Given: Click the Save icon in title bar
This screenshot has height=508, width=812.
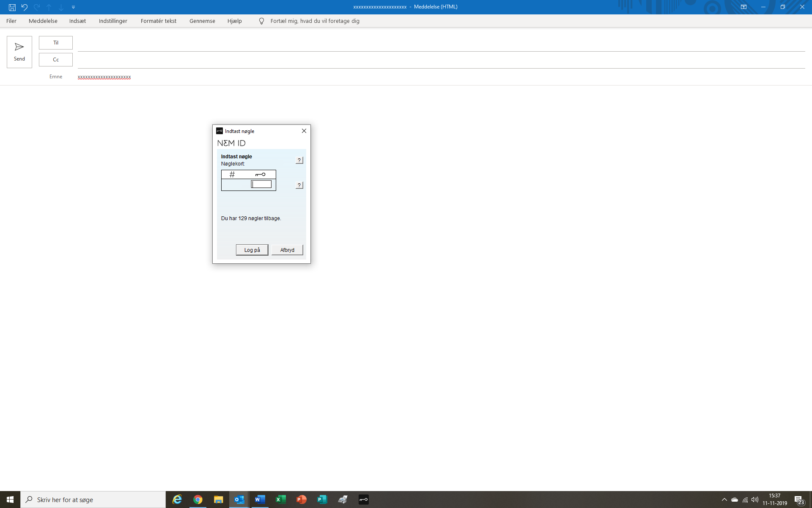Looking at the screenshot, I should pos(12,7).
